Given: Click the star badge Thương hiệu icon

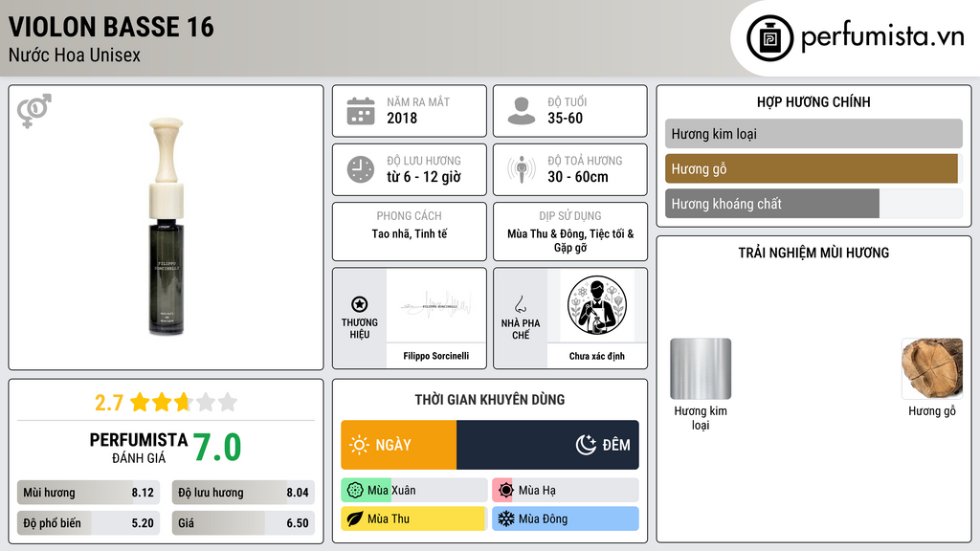Looking at the screenshot, I should [360, 304].
